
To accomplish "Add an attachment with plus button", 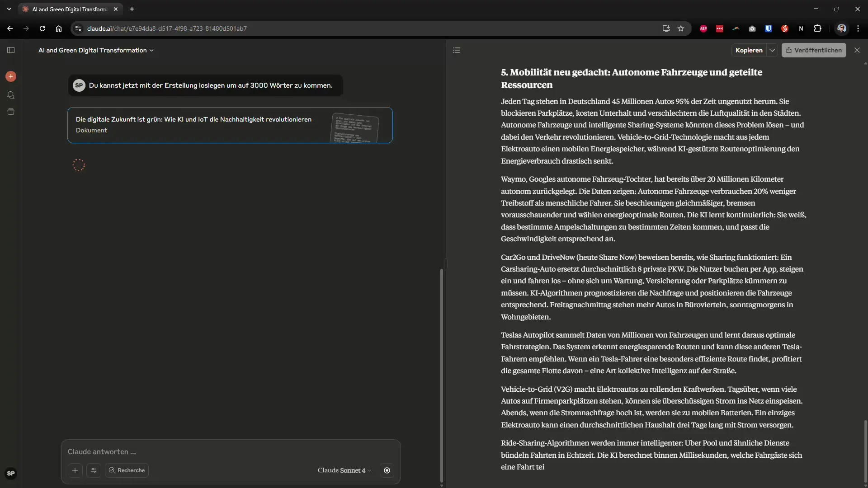I will coord(75,470).
